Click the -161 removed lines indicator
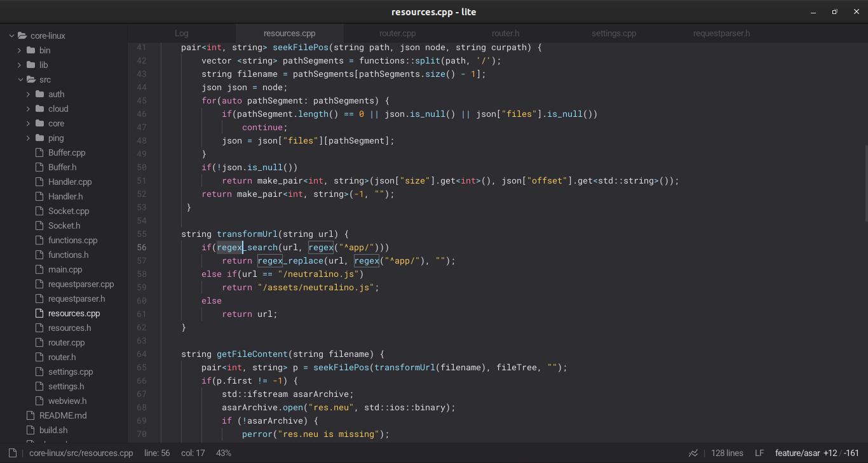This screenshot has width=868, height=463. (851, 453)
